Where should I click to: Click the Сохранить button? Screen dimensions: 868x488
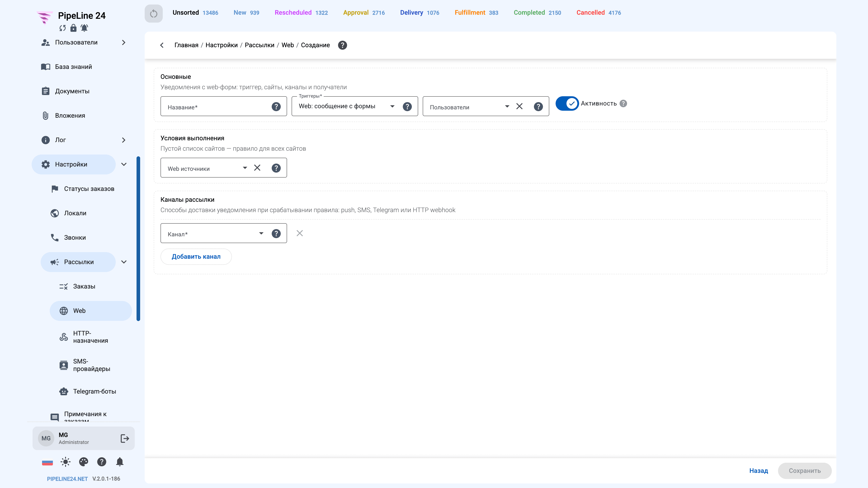click(x=805, y=471)
